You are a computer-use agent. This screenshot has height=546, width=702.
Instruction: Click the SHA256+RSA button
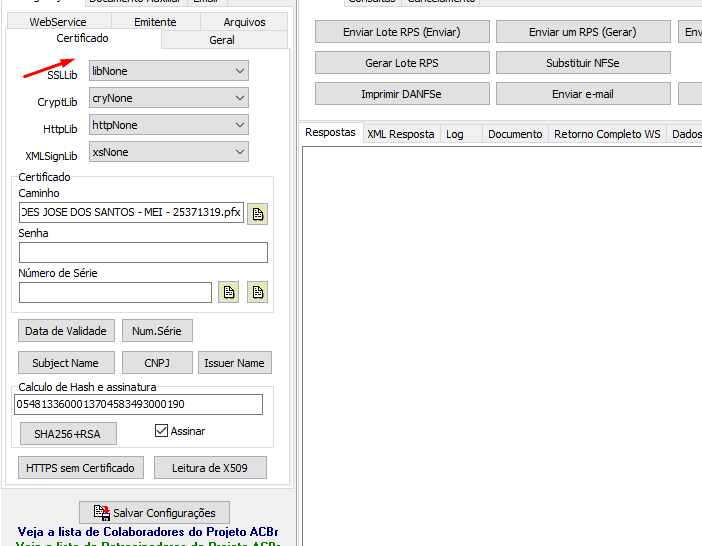[68, 434]
